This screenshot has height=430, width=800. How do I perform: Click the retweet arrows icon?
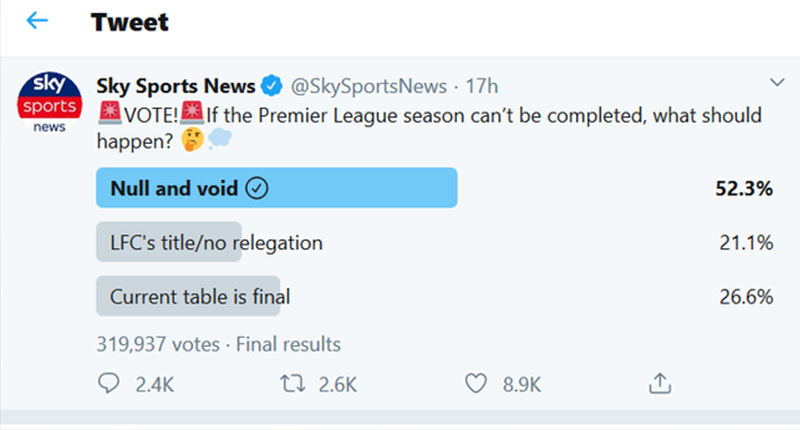click(292, 384)
